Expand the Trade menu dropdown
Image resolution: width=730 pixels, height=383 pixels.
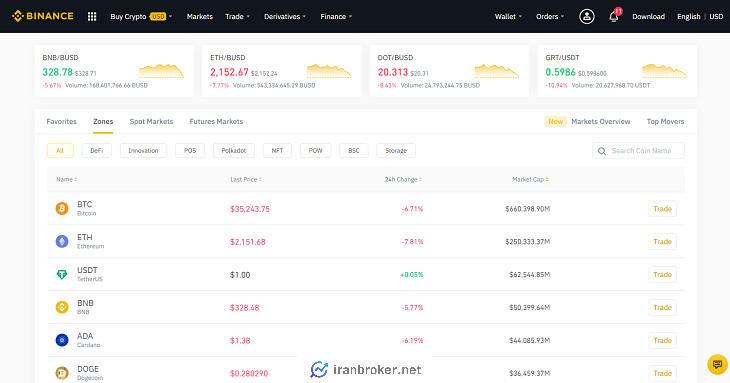click(x=237, y=16)
